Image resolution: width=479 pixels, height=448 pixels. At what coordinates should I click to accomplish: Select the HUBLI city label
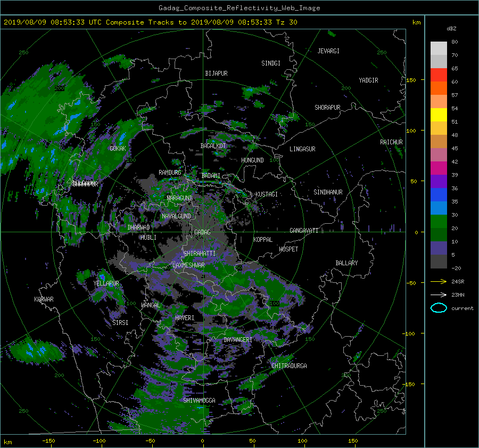(148, 238)
